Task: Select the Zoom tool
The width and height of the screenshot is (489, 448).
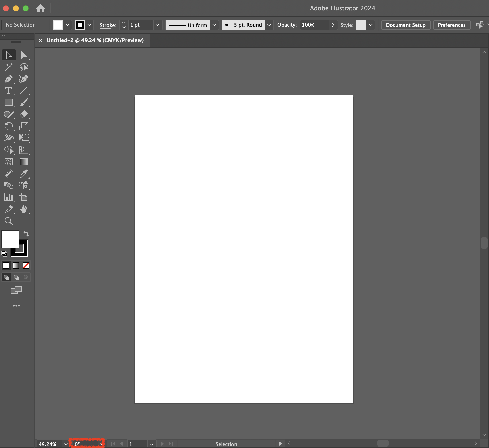Action: pos(9,221)
